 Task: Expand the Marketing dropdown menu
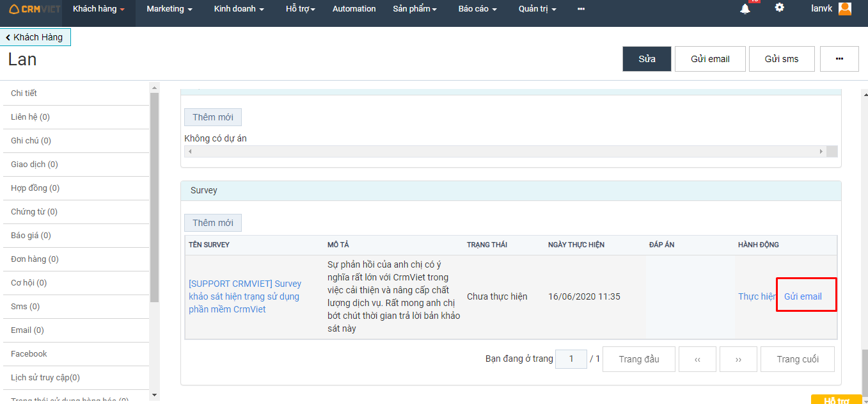point(170,9)
